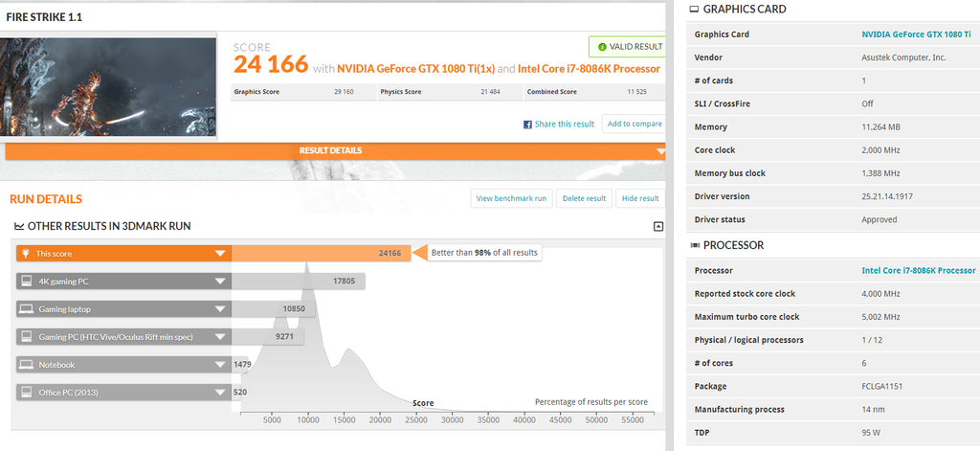Screen dimensions: 980x451
Task: Expand the Office PC (2013) dropdown arrow
Action: click(x=220, y=393)
